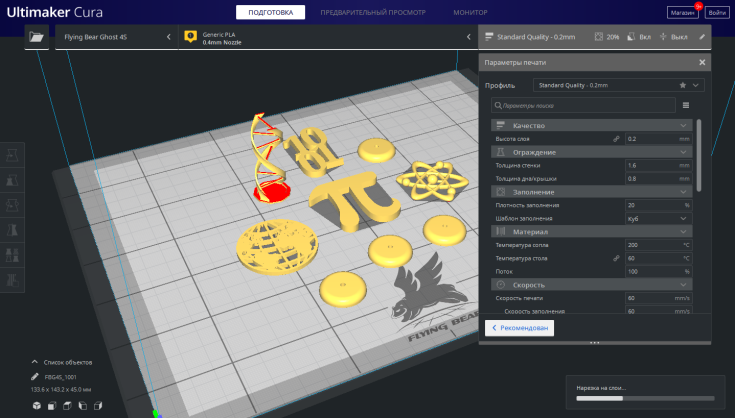Close the print settings panel
735x418 pixels.
[x=702, y=62]
